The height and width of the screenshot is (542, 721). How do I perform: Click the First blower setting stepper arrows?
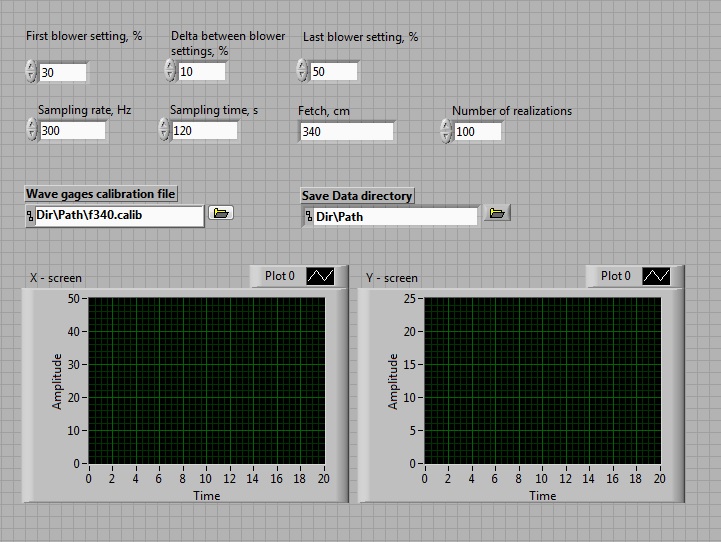point(31,71)
